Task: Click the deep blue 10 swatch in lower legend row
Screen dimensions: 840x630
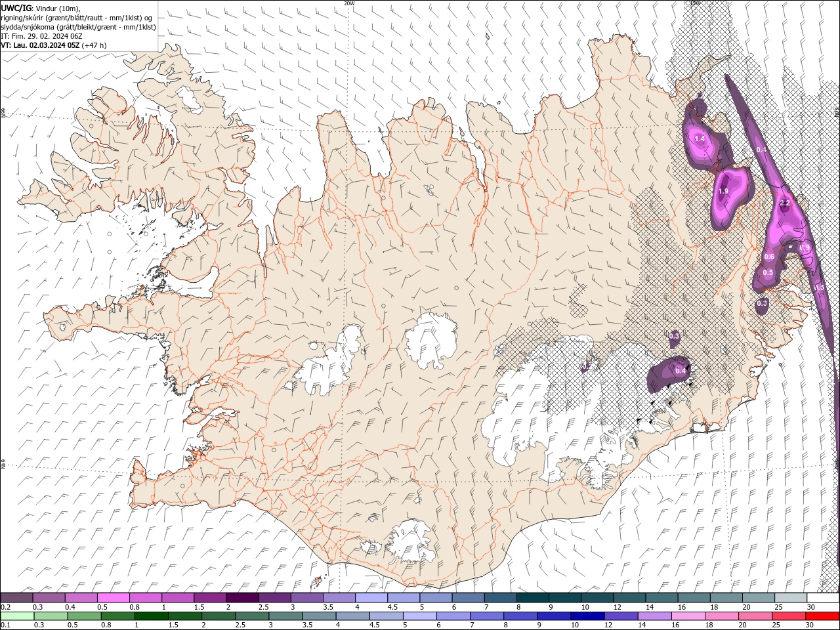Action: point(588,616)
